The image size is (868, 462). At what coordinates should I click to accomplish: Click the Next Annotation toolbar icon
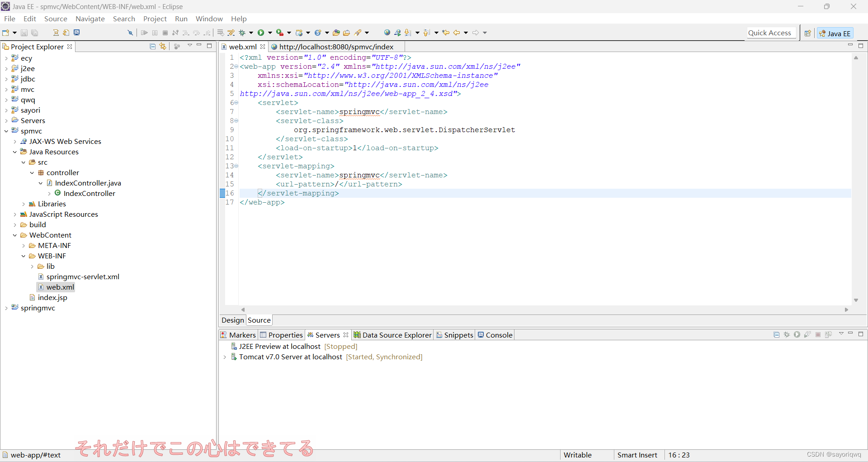(x=408, y=33)
